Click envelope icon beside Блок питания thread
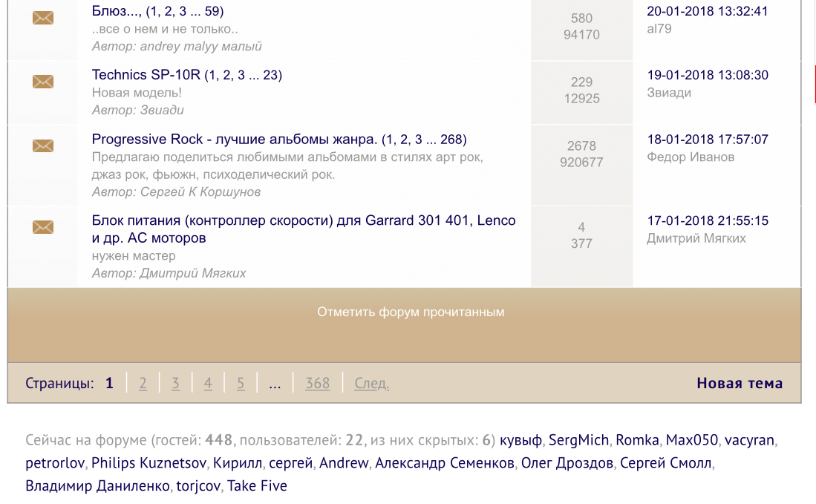The height and width of the screenshot is (504, 816). [43, 227]
